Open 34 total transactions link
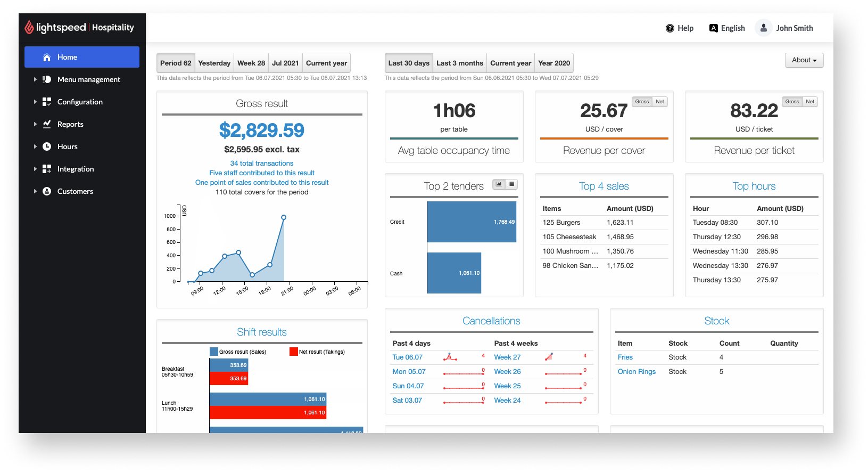The height and width of the screenshot is (473, 868). tap(262, 164)
